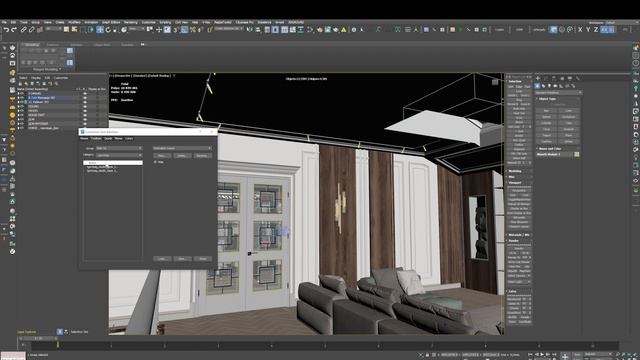The width and height of the screenshot is (640, 360).
Task: Toggle eye icon of highlighted blue layer
Action: tap(85, 98)
